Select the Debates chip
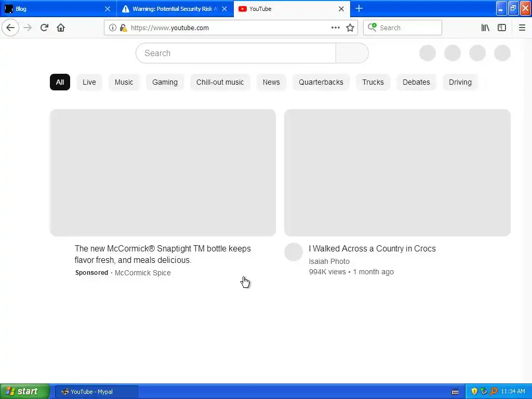The width and height of the screenshot is (532, 399). (416, 82)
